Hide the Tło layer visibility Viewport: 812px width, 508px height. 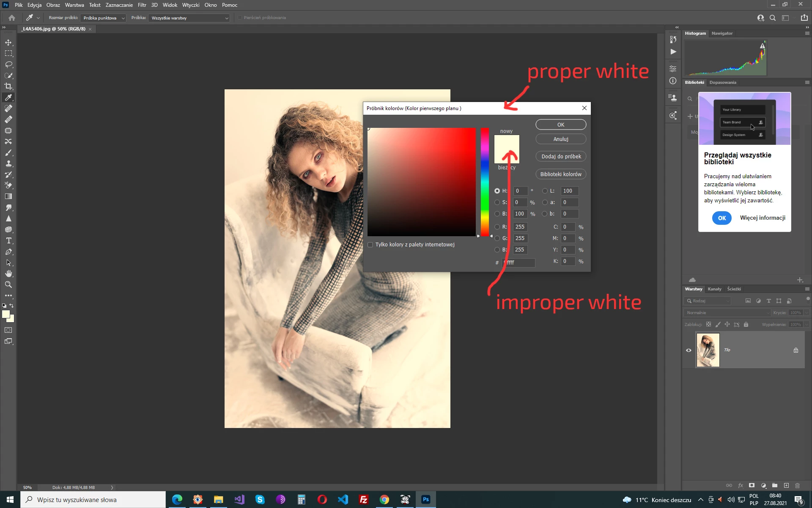tap(689, 350)
